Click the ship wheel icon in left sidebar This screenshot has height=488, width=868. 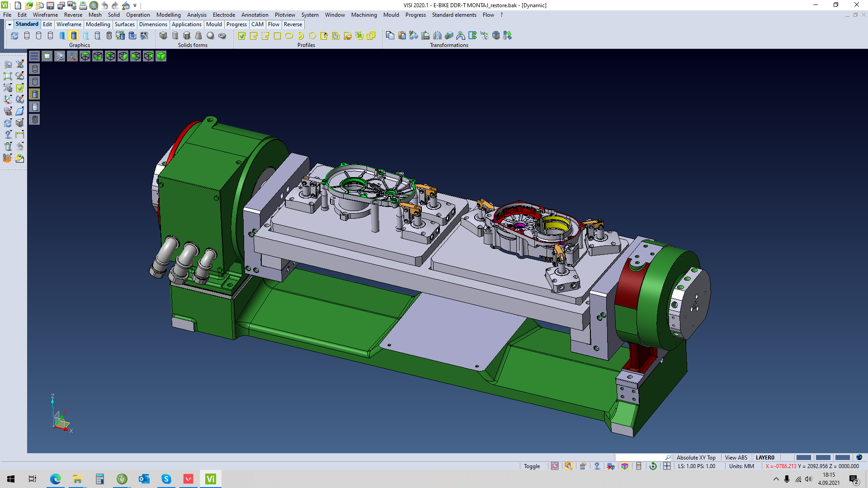click(8, 158)
